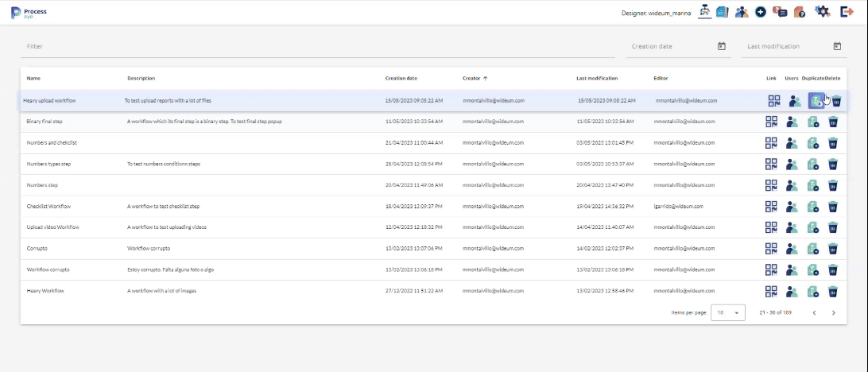Sort table by Creator column
Screen dimensions: 868x372
[475, 78]
